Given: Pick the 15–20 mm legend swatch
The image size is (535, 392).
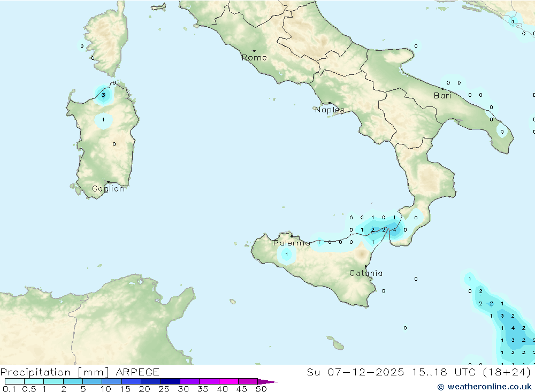Looking at the screenshot, I should [x=132, y=381].
